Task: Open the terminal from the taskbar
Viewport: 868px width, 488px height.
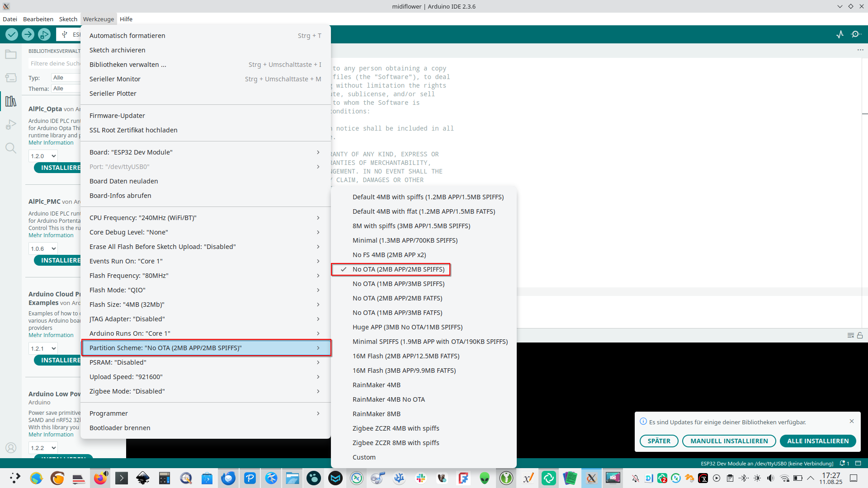Action: coord(122,478)
